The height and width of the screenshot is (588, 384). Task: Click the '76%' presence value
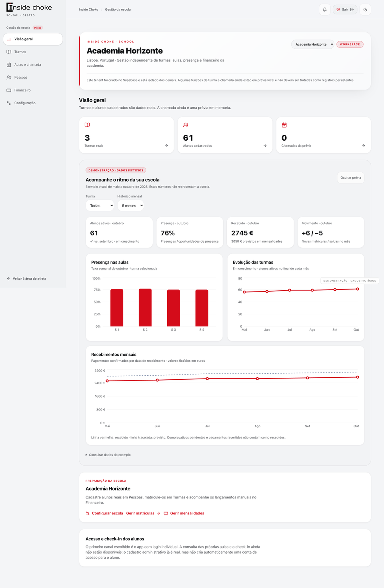click(168, 233)
